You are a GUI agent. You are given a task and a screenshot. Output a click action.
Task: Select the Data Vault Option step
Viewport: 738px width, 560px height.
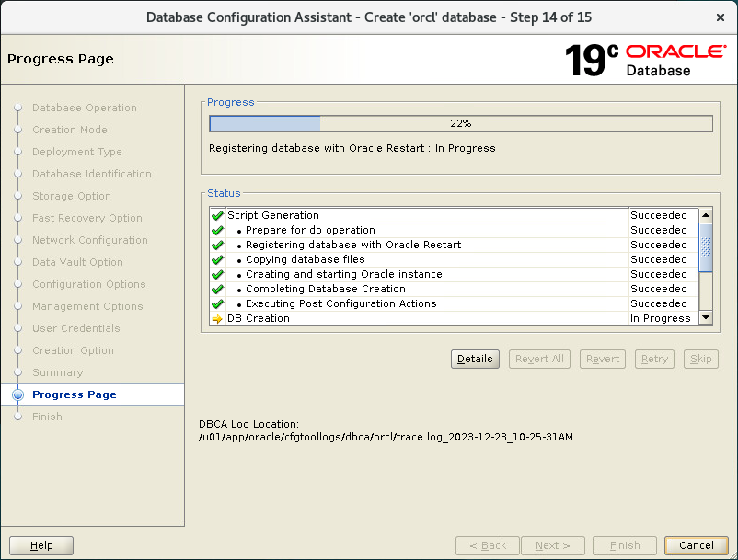pos(77,262)
